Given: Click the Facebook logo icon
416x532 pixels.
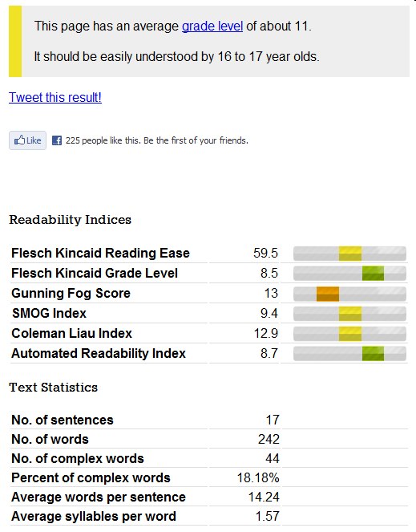Looking at the screenshot, I should [57, 140].
